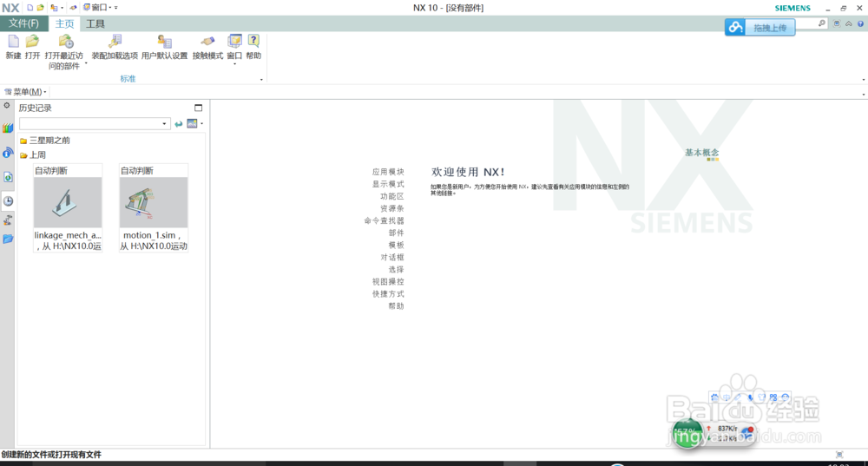Open the web browser tab in resource bar
The width and height of the screenshot is (868, 466).
point(8,177)
